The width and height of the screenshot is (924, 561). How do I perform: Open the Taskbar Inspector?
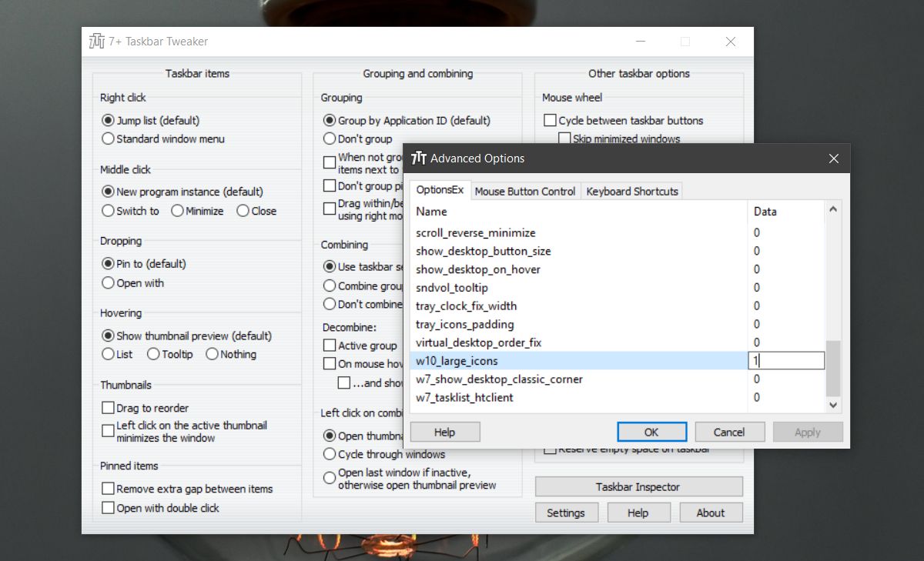click(x=638, y=486)
